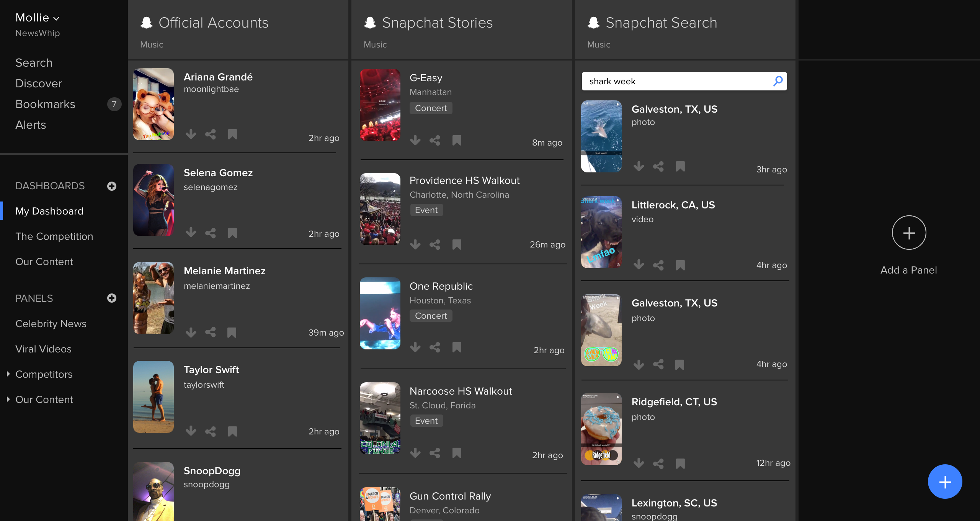Bookmark the Ridgefield, CT photo
Image resolution: width=980 pixels, height=521 pixels.
(680, 464)
